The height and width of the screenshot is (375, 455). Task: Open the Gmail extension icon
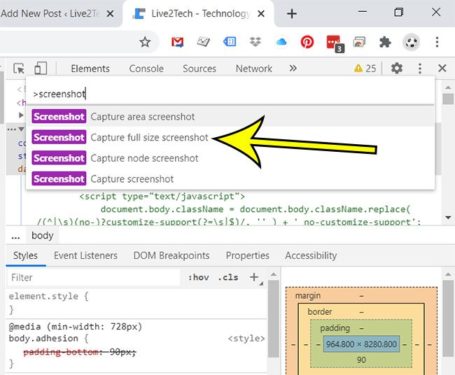coord(177,42)
